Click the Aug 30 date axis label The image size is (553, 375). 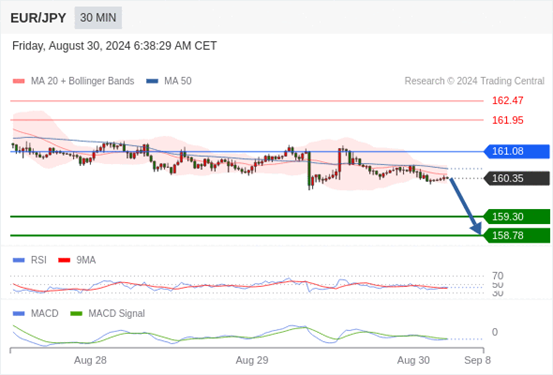413,360
